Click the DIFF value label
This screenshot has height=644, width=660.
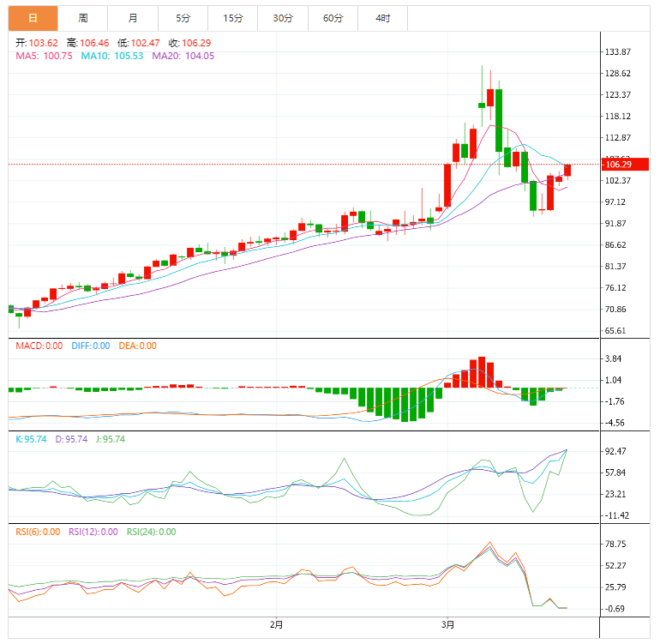click(89, 346)
